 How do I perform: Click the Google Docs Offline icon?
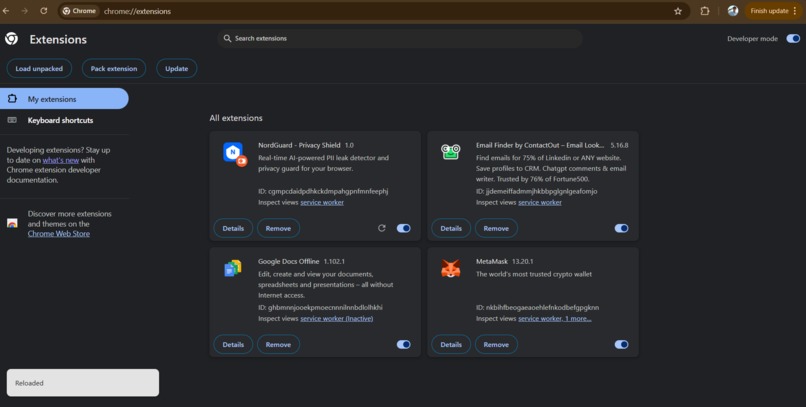(233, 268)
